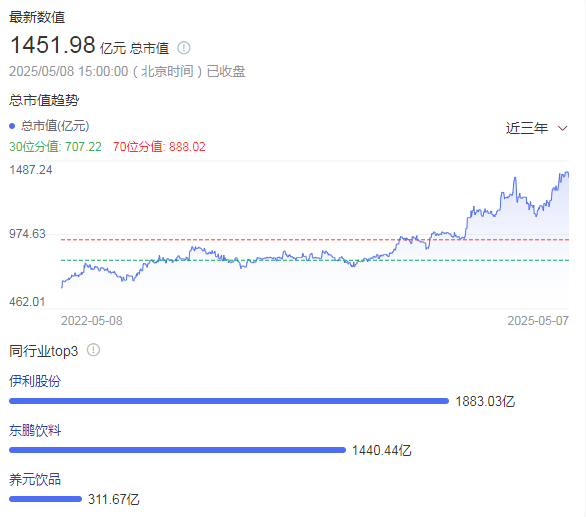
Task: Expand the chevron arrow beside 近三年
Action: [x=562, y=128]
